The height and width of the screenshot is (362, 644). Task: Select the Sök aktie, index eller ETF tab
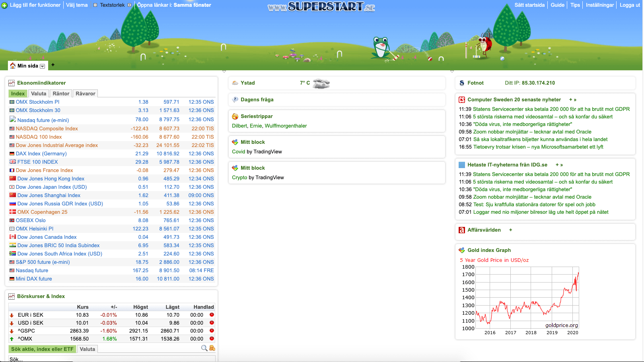click(42, 349)
